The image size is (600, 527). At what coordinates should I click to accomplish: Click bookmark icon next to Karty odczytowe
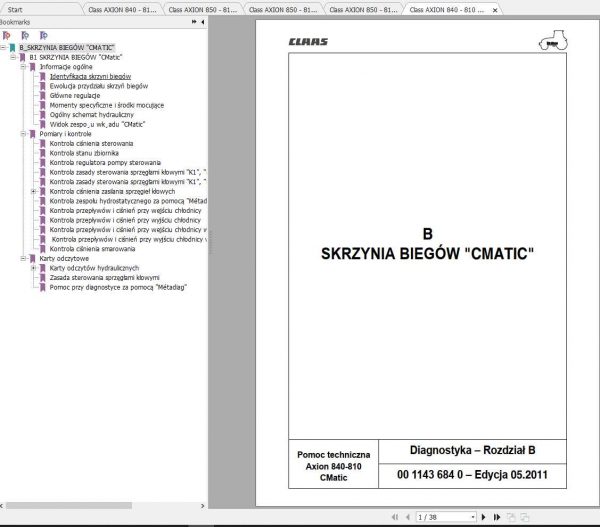coord(33,258)
